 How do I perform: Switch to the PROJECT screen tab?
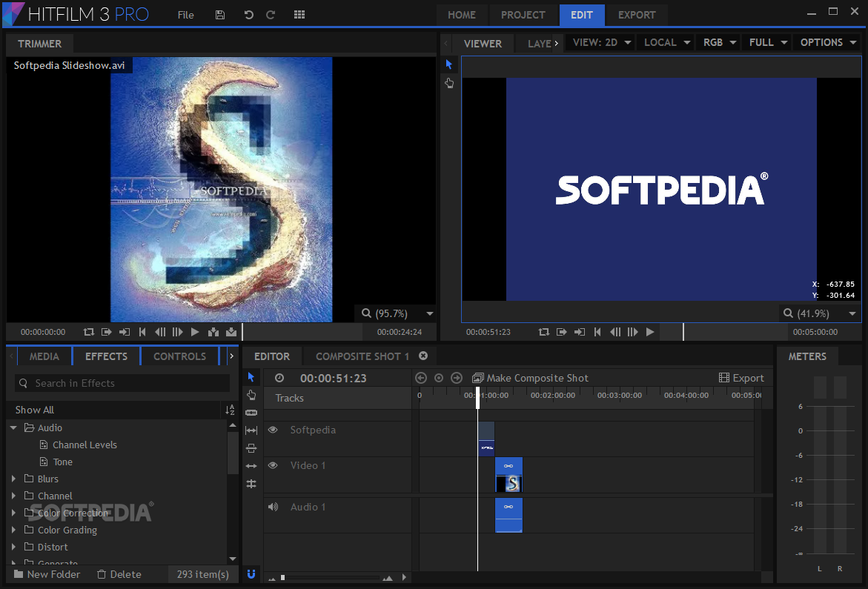pyautogui.click(x=523, y=15)
